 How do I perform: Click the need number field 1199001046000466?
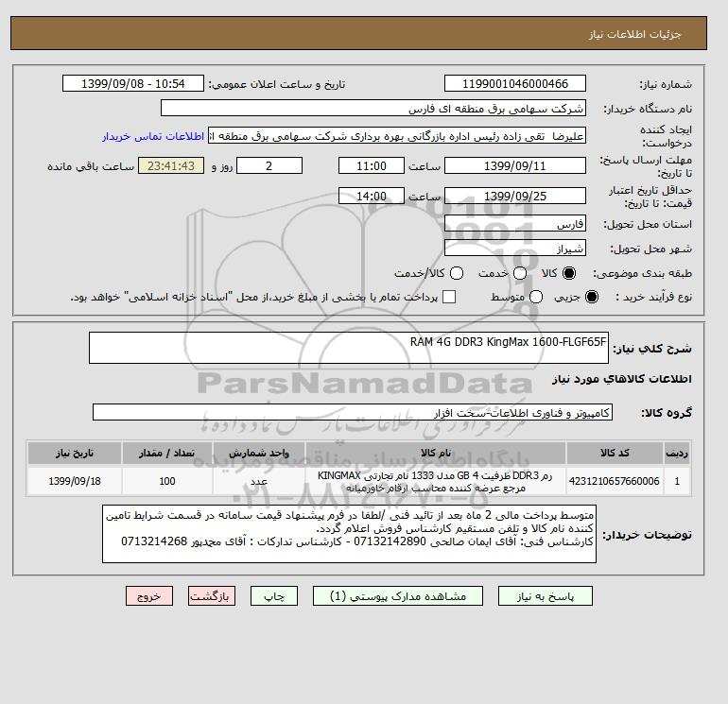pos(515,83)
